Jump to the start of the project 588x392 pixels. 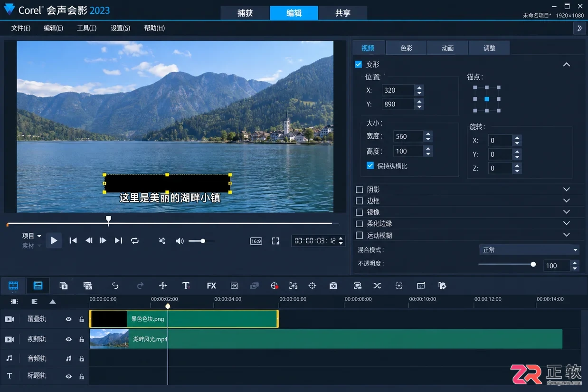click(x=73, y=240)
